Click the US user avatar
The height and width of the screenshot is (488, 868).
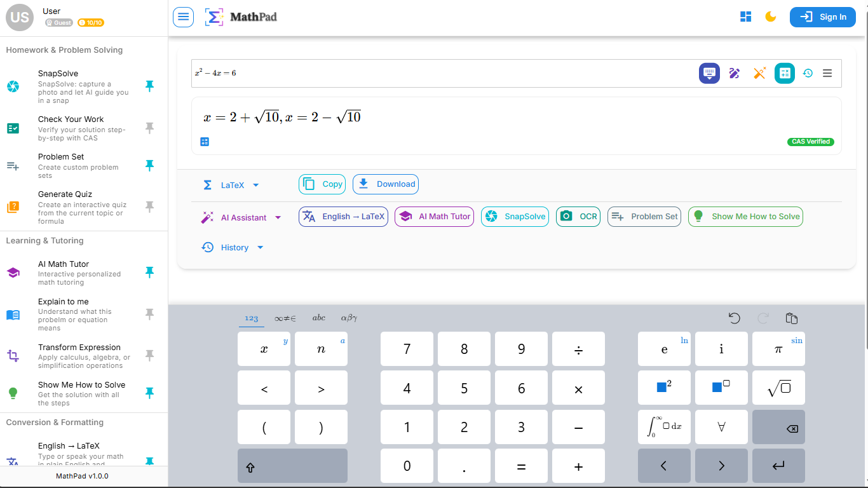20,17
